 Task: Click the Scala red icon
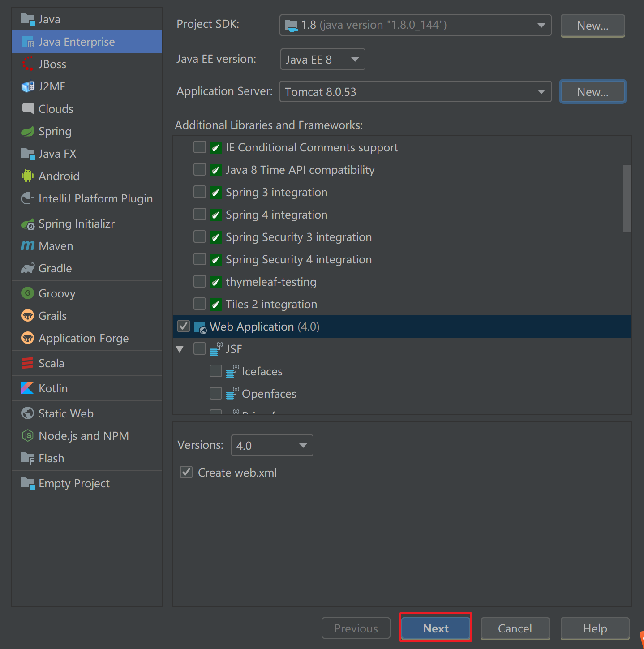click(28, 363)
